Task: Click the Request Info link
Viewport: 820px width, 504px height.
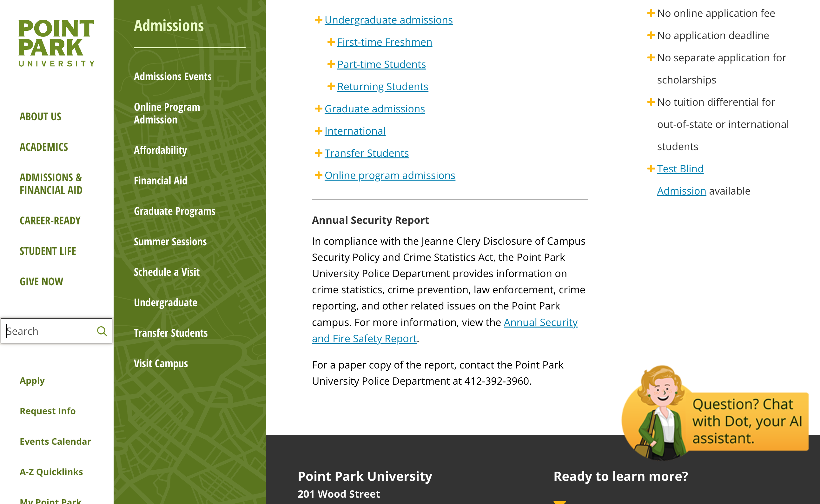Action: pos(48,411)
